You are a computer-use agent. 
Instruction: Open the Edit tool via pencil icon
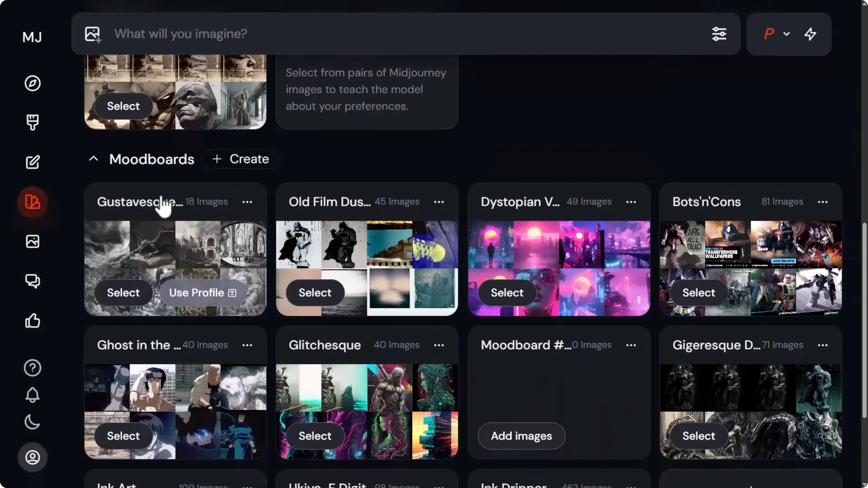pos(32,162)
